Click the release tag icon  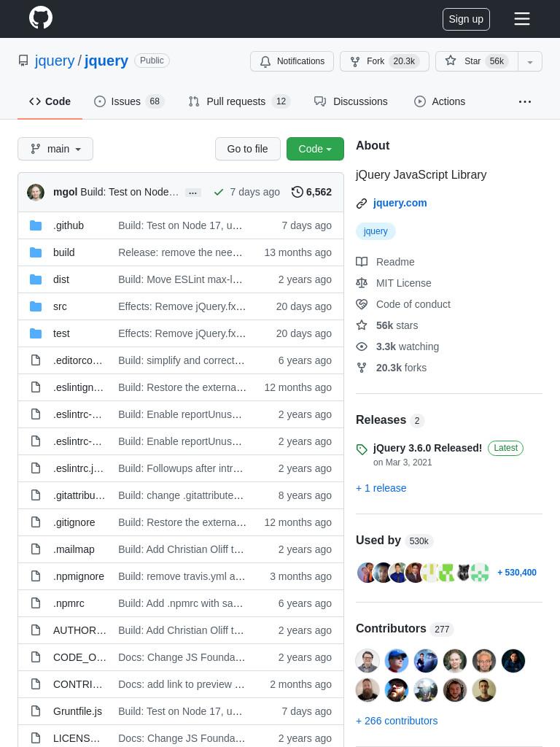(362, 449)
